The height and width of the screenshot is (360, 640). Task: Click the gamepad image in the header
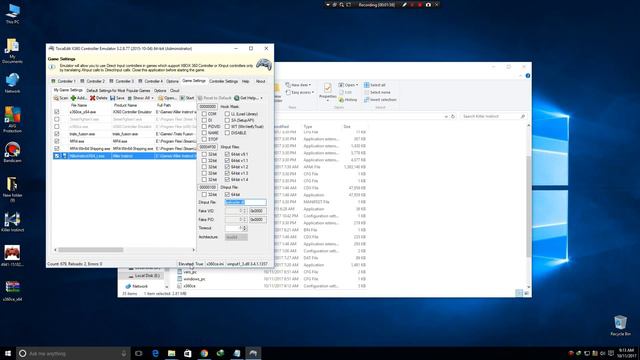point(264,64)
